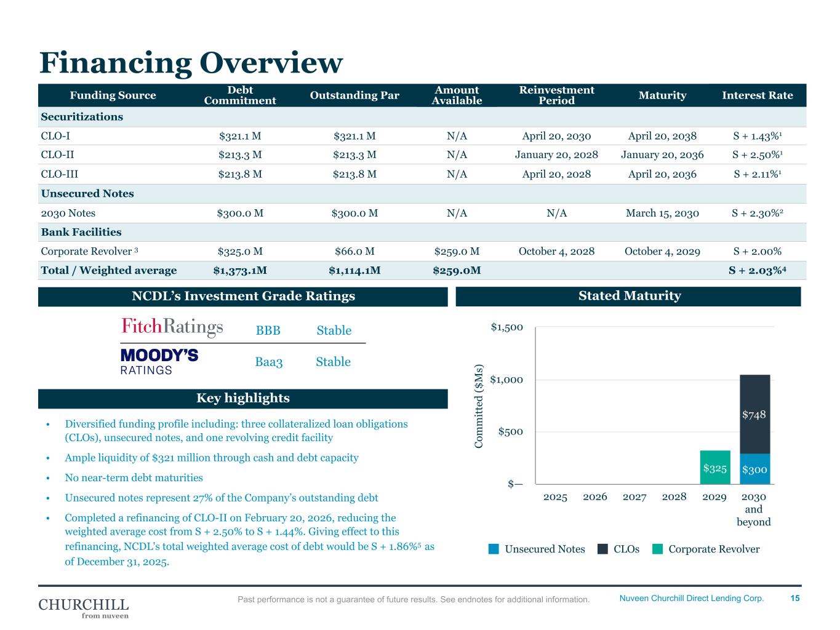Click the green $325 bar for 2029
The height and width of the screenshot is (630, 840).
(714, 468)
